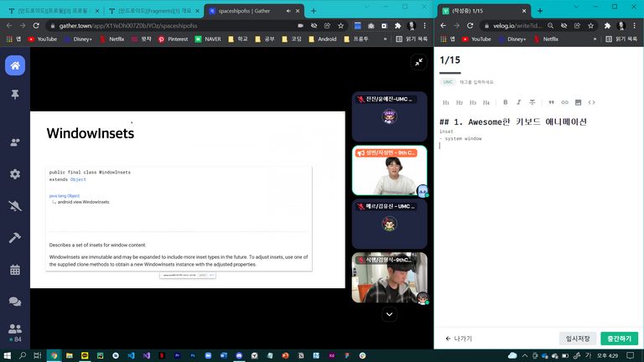
Task: Apply H4 heading in velog editor
Action: point(486,102)
